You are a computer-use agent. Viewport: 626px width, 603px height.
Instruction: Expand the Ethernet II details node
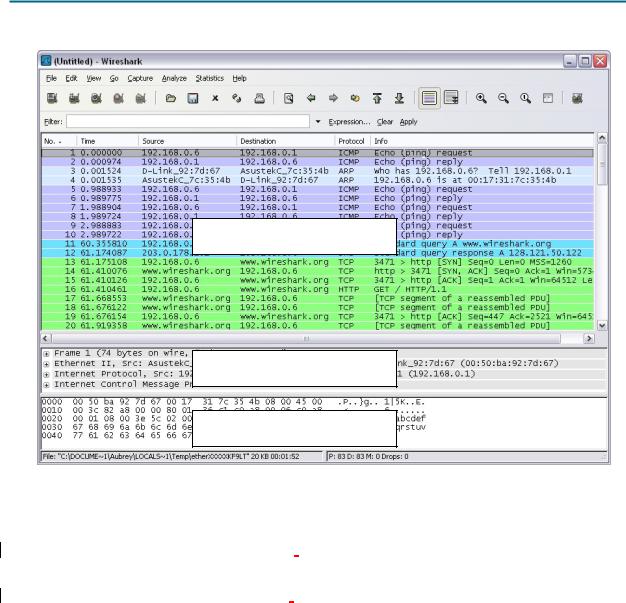47,364
